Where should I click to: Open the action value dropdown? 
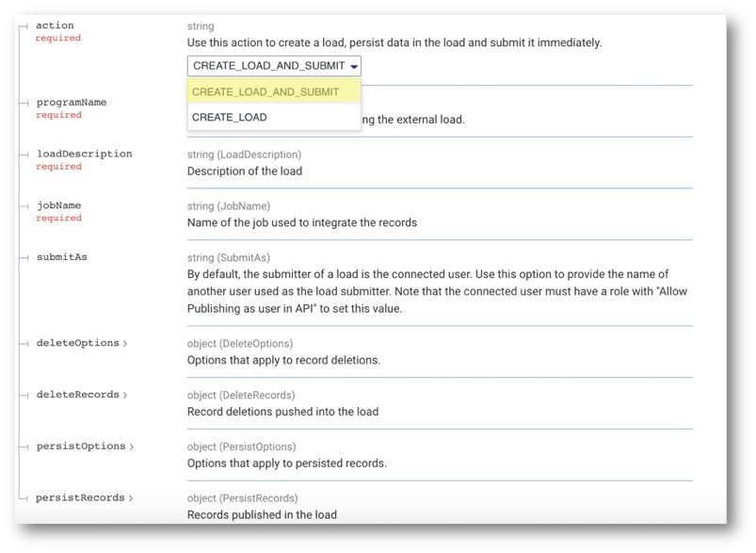tap(273, 66)
